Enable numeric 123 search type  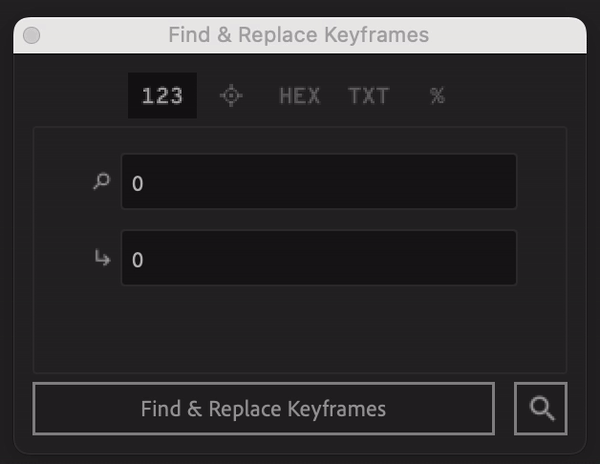pos(162,95)
